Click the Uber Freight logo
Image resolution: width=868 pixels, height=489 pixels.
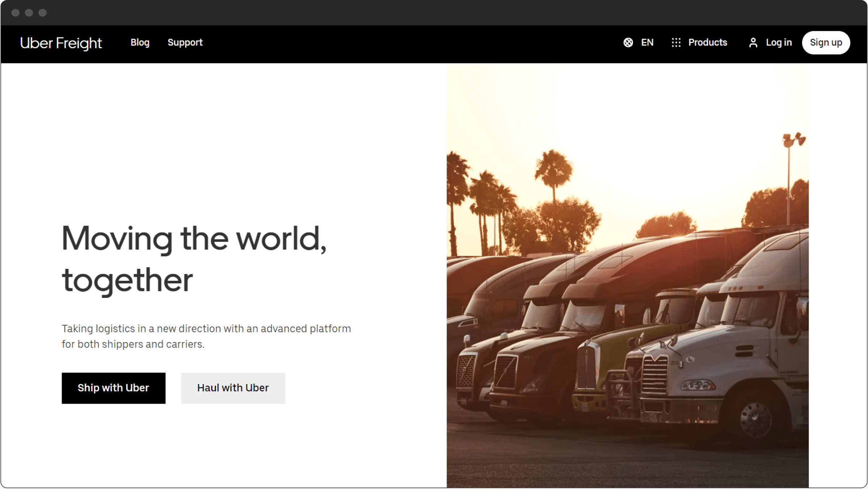(61, 43)
